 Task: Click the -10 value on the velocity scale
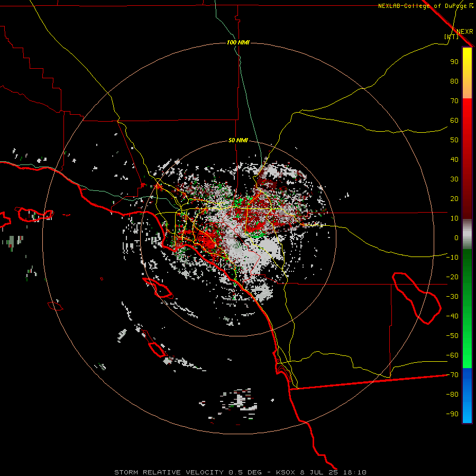coord(452,258)
